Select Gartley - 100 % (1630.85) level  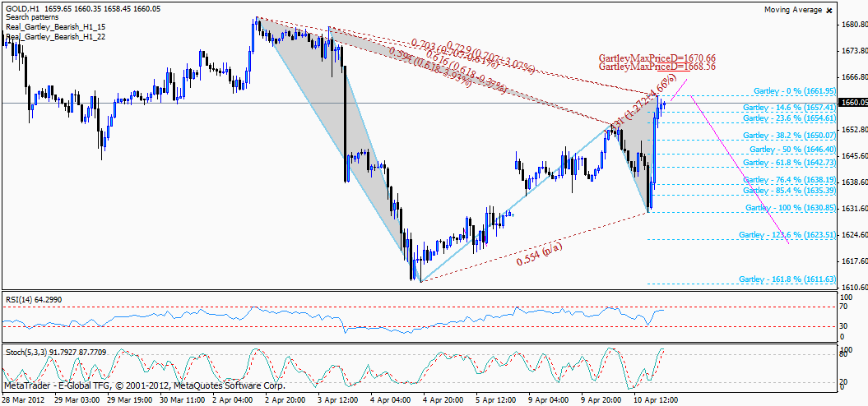pyautogui.click(x=791, y=207)
